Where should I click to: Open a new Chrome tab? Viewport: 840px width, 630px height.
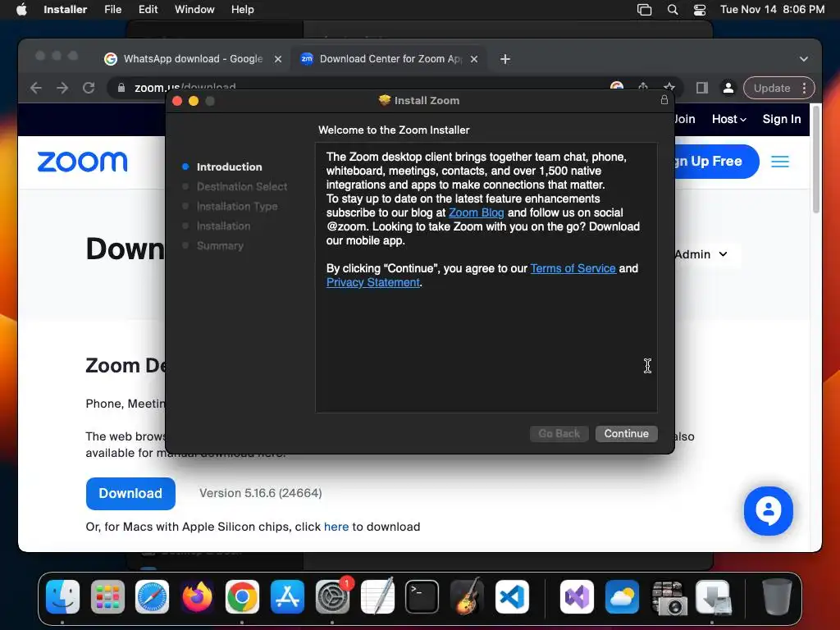(x=505, y=59)
